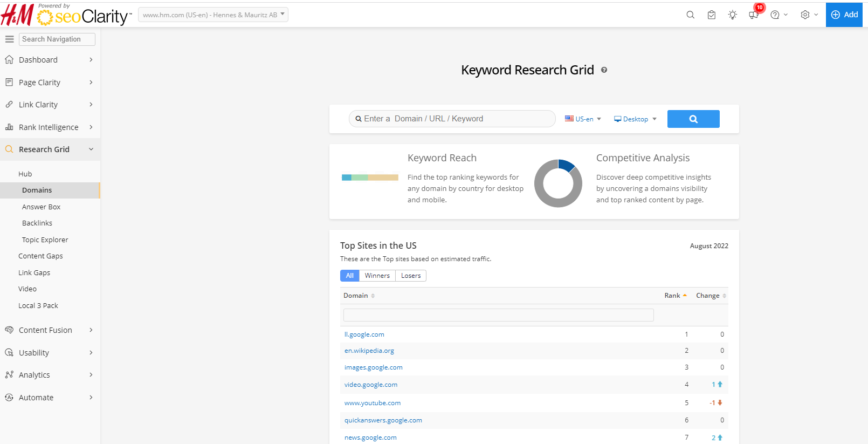Open the www.hm.com domain selector dropdown
This screenshot has height=444, width=868.
(x=213, y=15)
